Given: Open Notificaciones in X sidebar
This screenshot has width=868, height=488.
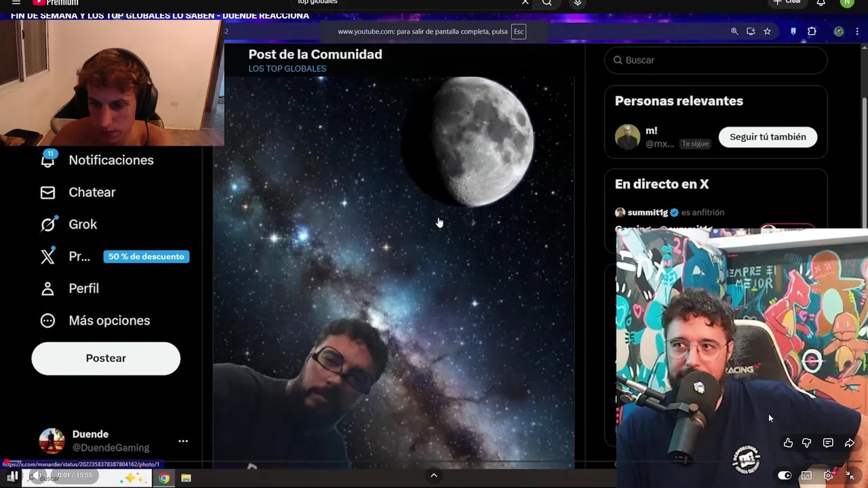Looking at the screenshot, I should coord(98,160).
